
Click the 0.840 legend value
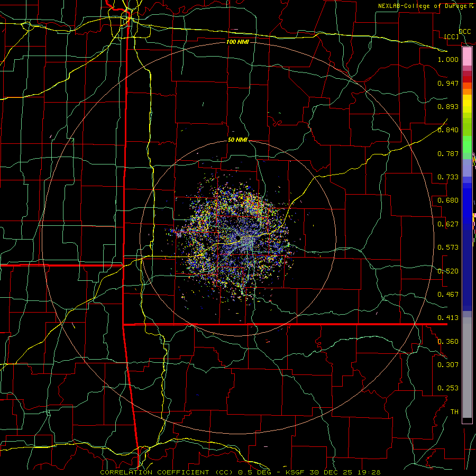[448, 130]
